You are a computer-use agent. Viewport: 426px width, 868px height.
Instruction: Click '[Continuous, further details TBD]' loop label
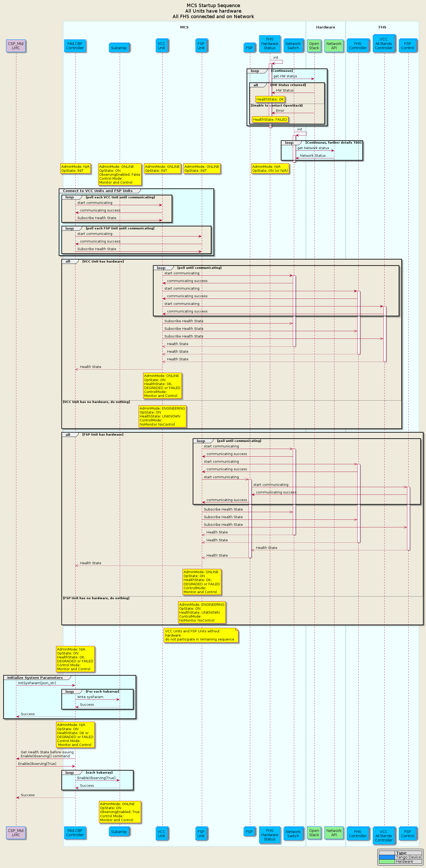pyautogui.click(x=333, y=143)
